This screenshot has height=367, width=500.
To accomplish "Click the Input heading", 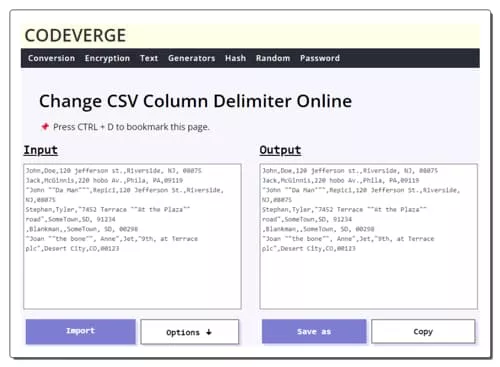I will pos(41,150).
